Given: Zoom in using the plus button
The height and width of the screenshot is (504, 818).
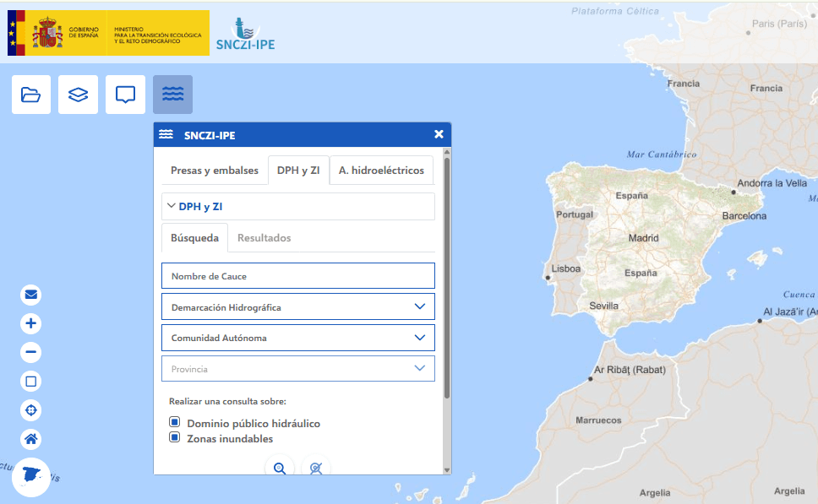Looking at the screenshot, I should pyautogui.click(x=31, y=323).
